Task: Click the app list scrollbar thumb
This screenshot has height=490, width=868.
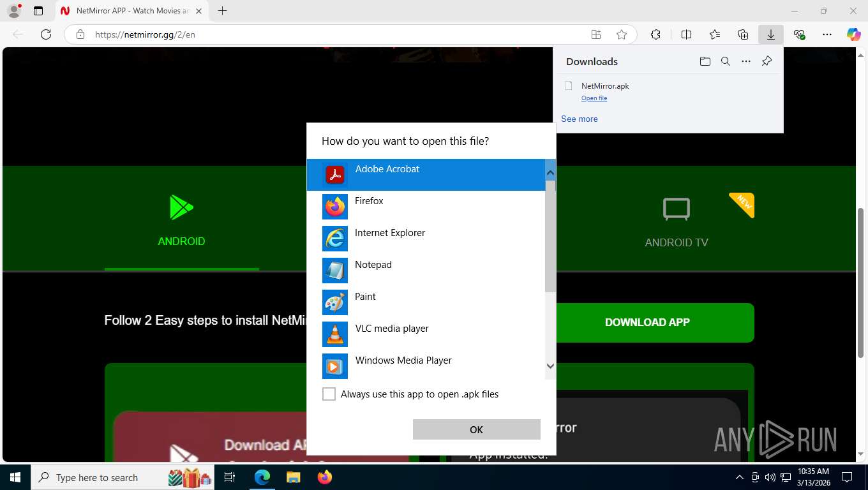Action: point(550,236)
